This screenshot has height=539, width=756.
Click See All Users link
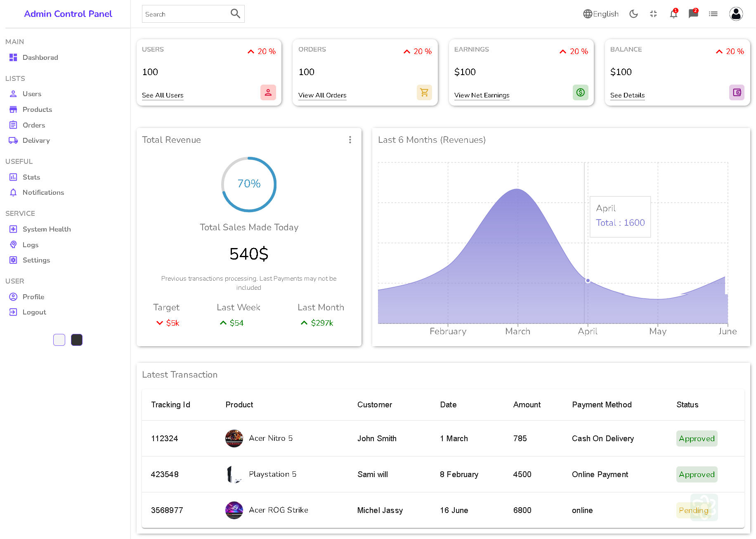tap(163, 95)
